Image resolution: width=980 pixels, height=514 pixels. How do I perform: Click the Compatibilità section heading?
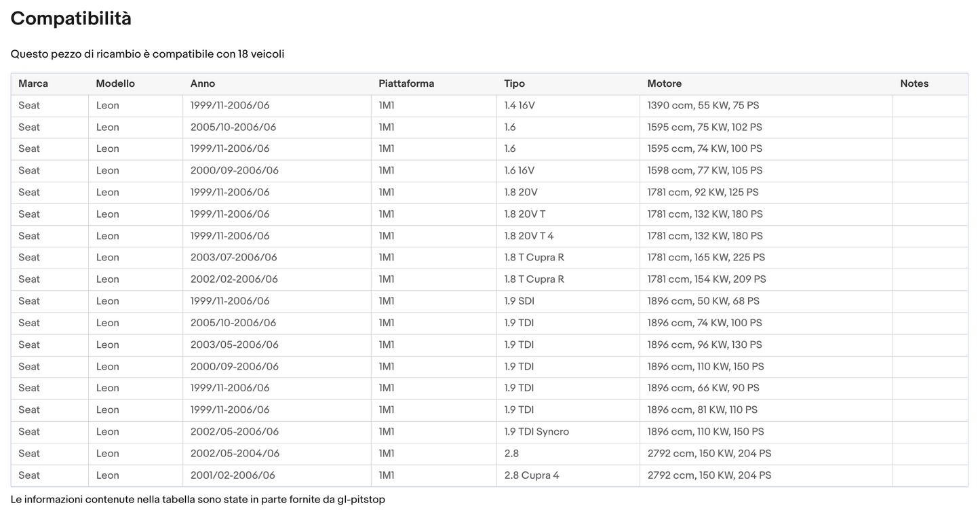(71, 19)
